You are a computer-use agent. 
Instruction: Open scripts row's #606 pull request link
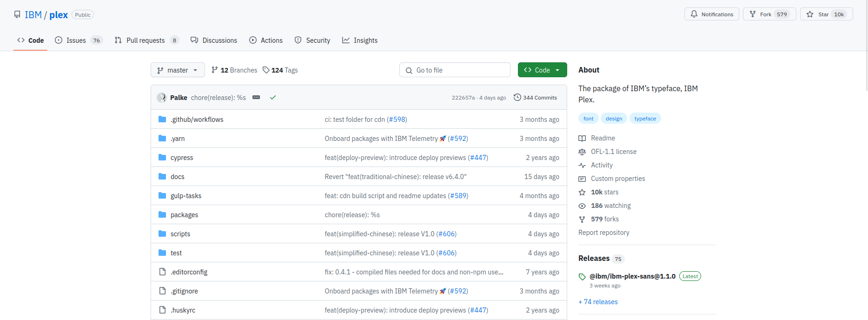click(446, 234)
